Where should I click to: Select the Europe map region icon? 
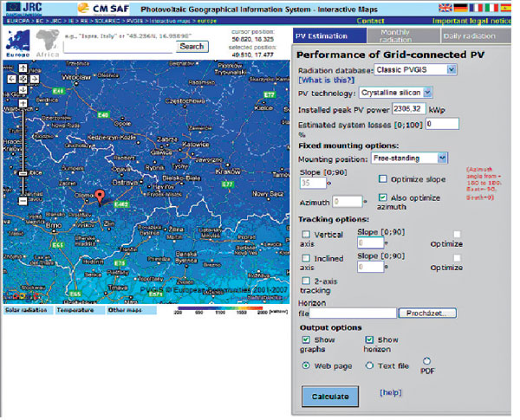coord(18,43)
